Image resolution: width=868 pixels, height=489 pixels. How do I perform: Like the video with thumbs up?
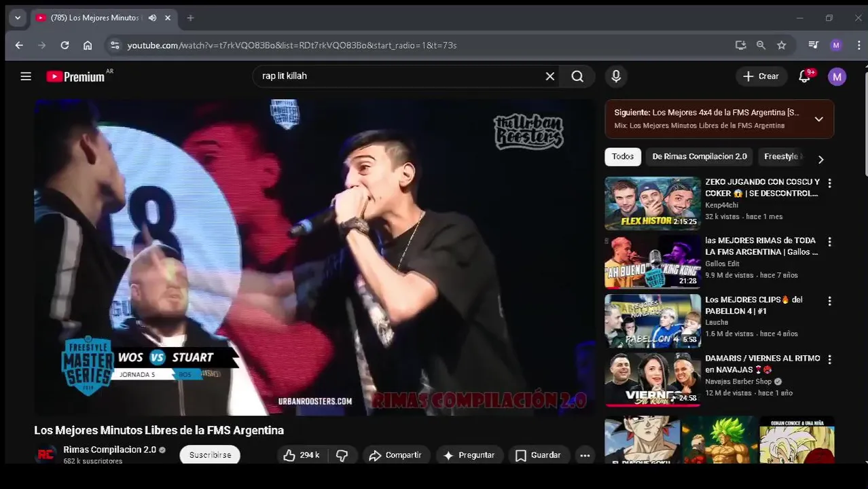coord(302,455)
